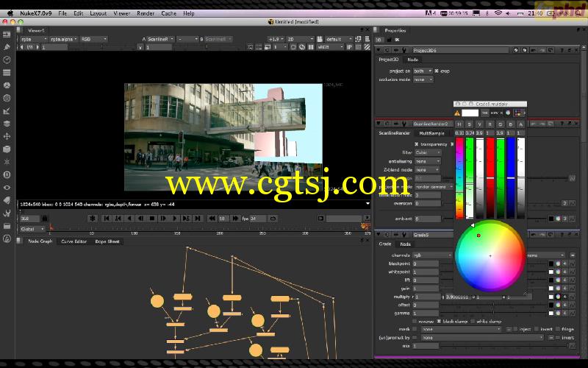The width and height of the screenshot is (588, 368).
Task: Stop playback with the stop button
Action: click(x=152, y=218)
